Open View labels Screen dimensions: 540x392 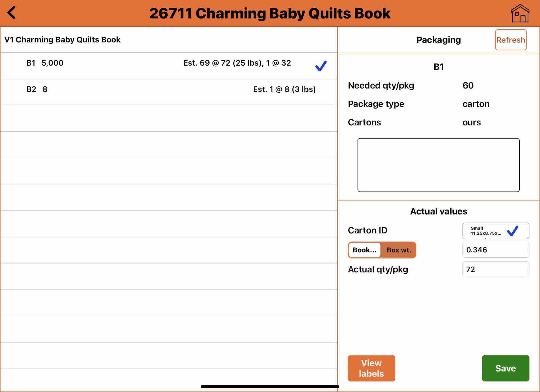click(x=371, y=368)
